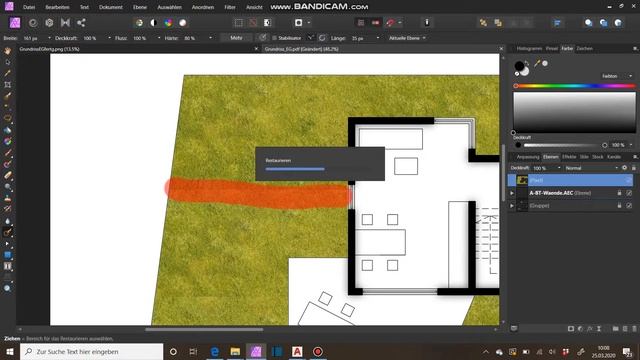Open the Datei menu
Screen dimensions: 640x360
[x=29, y=7]
